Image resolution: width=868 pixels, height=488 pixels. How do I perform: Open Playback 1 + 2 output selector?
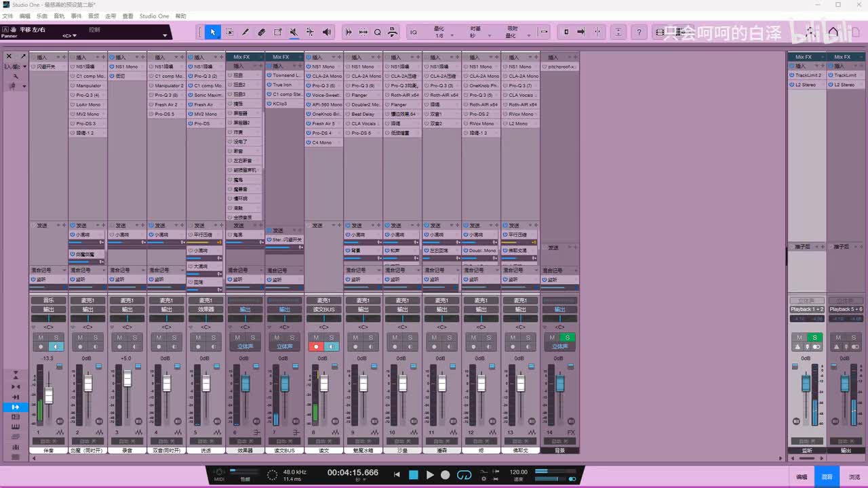pyautogui.click(x=807, y=309)
